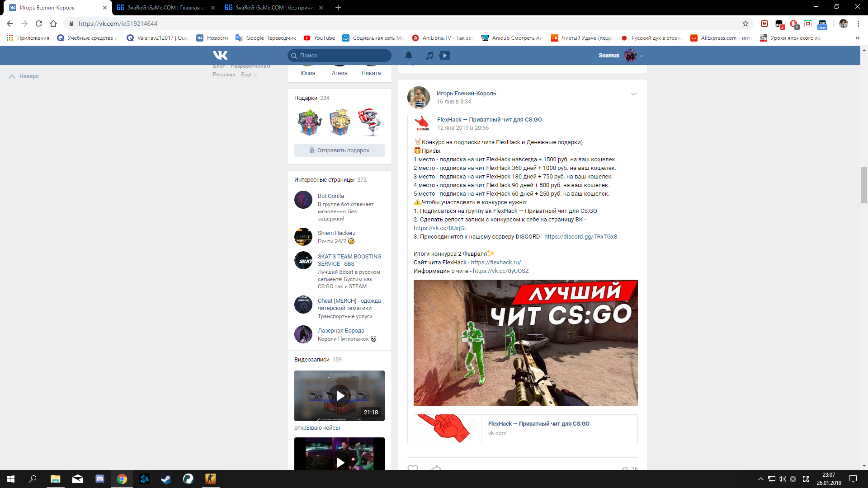The height and width of the screenshot is (488, 868).
Task: Go back with browser back arrow
Action: click(10, 23)
